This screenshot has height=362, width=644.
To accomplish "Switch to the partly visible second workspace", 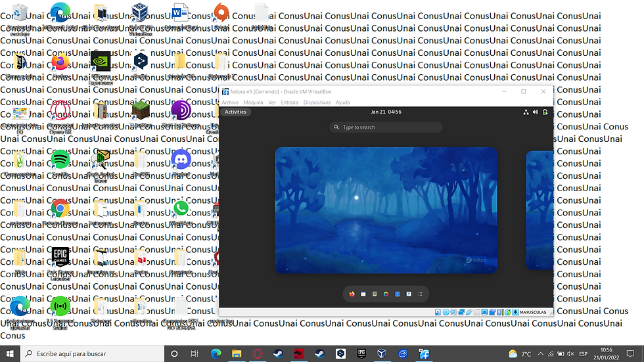I will click(540, 210).
